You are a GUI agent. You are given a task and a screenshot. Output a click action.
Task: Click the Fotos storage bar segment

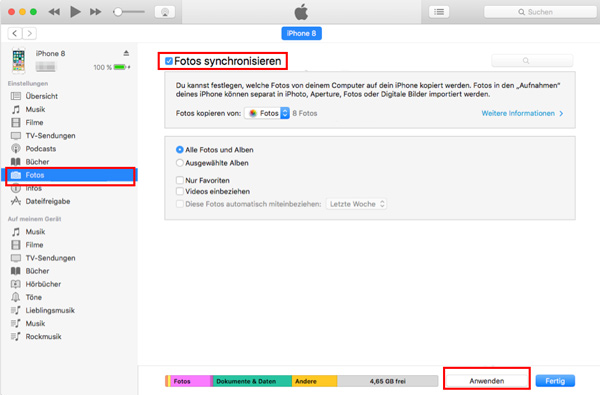190,381
